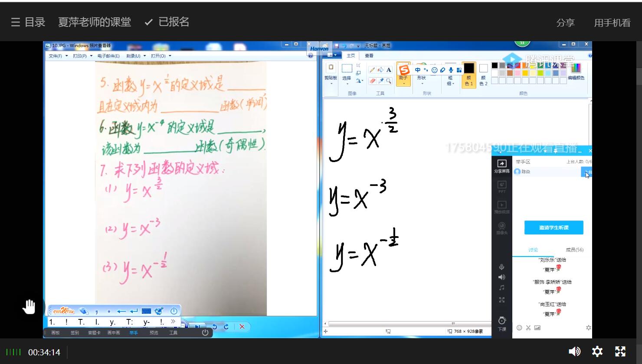Open the 刷子 brush dropdown
The image size is (642, 364).
click(x=403, y=83)
